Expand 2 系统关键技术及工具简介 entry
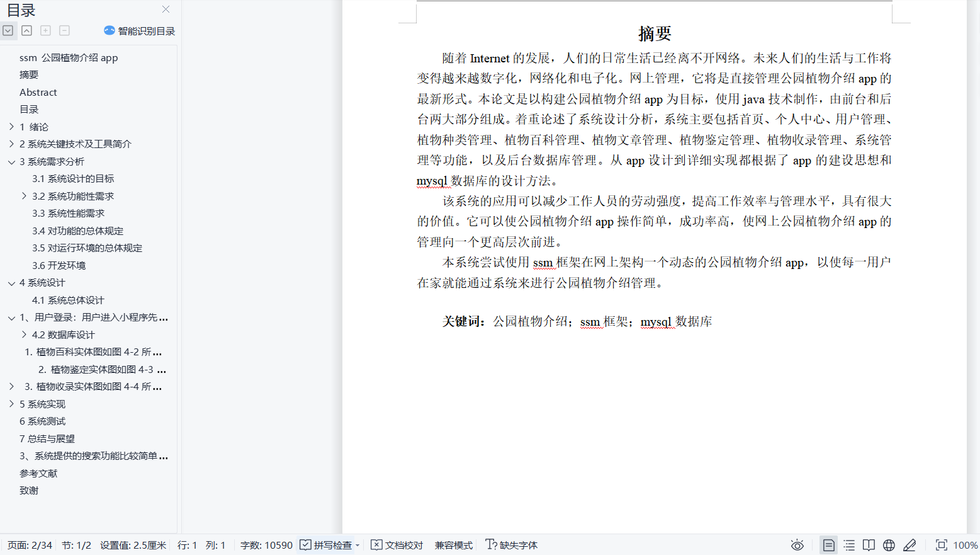The image size is (980, 555). point(11,144)
